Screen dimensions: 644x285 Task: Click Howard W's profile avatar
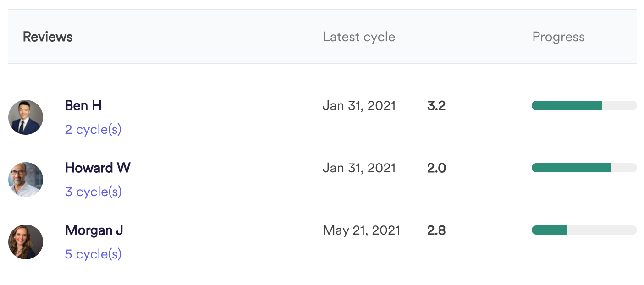point(26,180)
